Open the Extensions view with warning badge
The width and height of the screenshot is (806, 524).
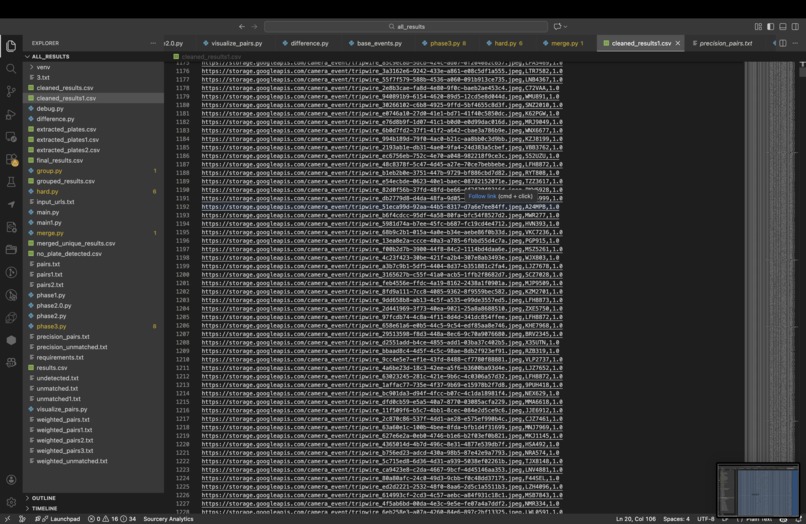[x=11, y=159]
